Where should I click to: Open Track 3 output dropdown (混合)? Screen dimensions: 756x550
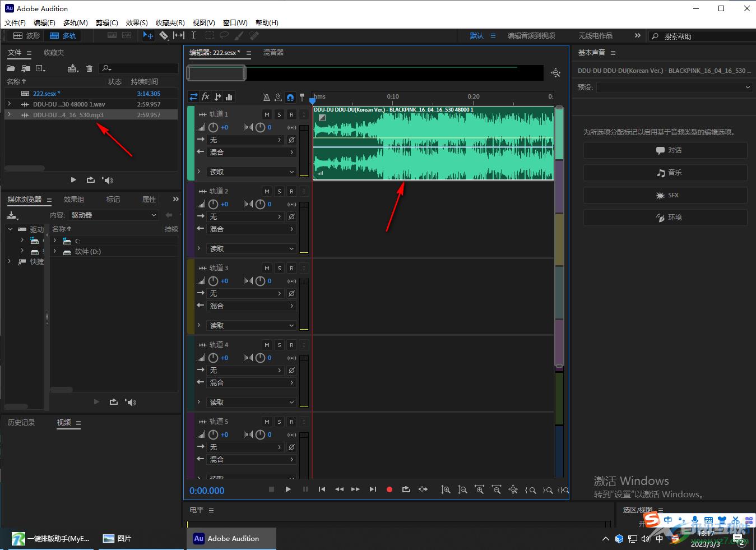click(x=251, y=306)
